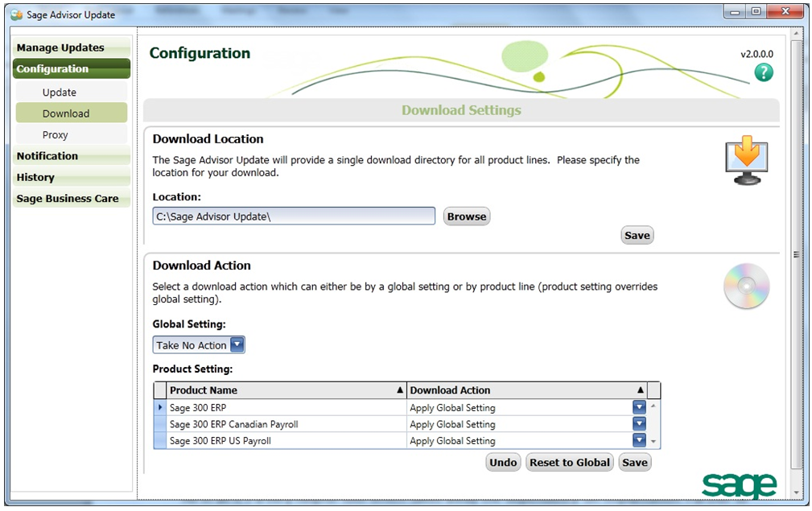The width and height of the screenshot is (812, 511).
Task: Open the Notification section
Action: pos(72,156)
